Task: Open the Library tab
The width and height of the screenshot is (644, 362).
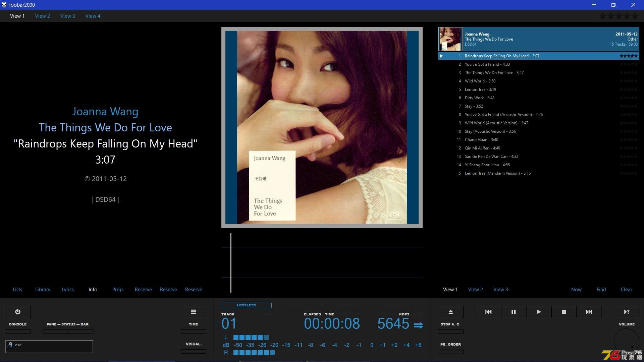Action: [x=43, y=289]
